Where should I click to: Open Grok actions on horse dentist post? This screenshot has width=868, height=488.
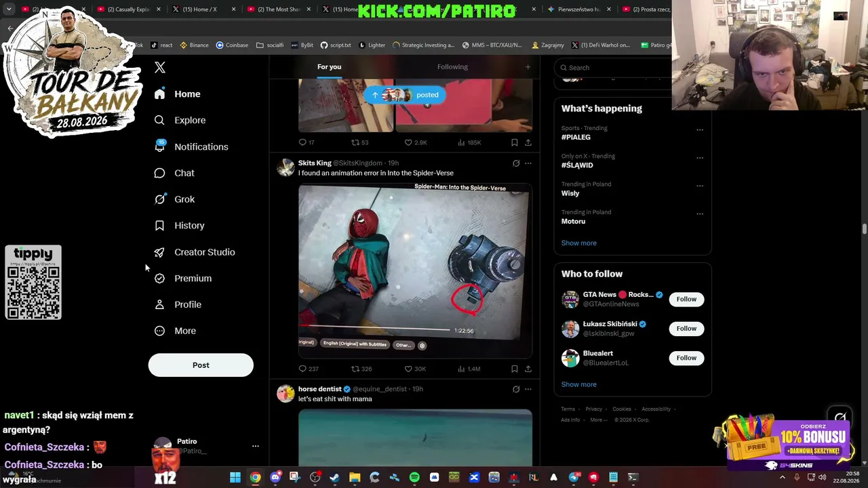pyautogui.click(x=516, y=389)
